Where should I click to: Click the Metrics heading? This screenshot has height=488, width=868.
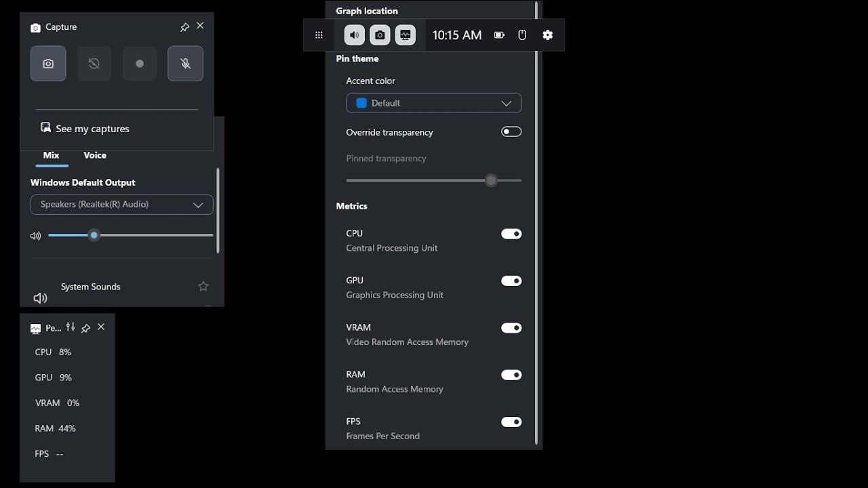coord(352,206)
